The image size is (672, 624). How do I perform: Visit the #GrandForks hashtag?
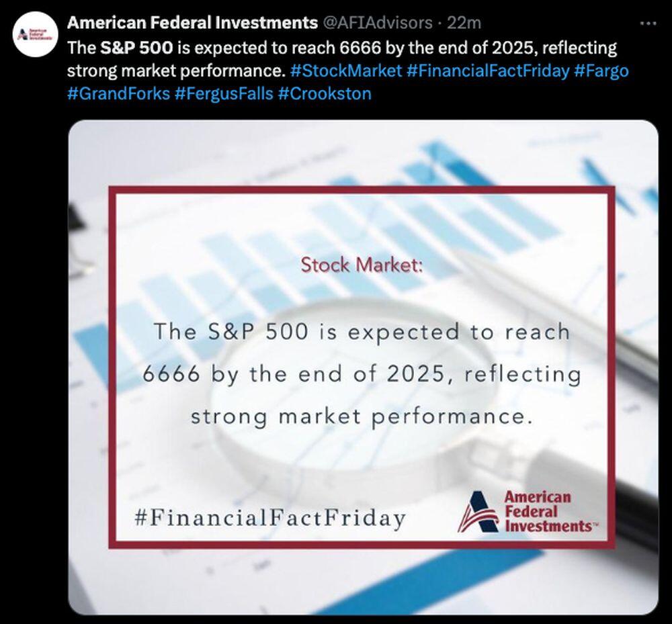point(118,93)
